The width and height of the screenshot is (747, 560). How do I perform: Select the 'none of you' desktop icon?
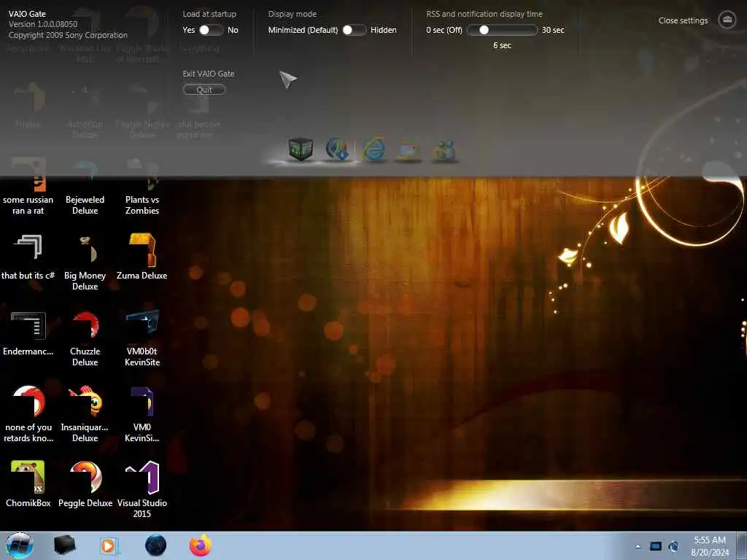pos(28,414)
